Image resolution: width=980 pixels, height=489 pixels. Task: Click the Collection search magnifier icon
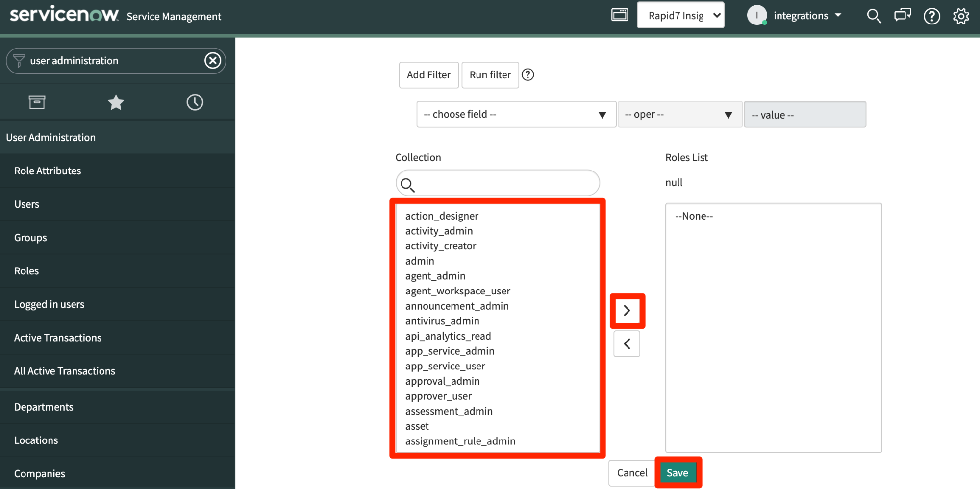[x=407, y=184]
